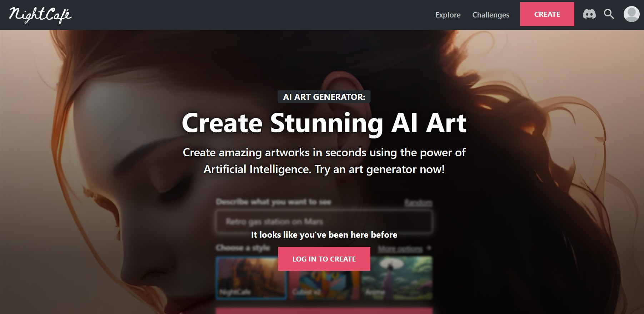Open search via magnifying glass icon
This screenshot has height=314, width=644.
609,14
